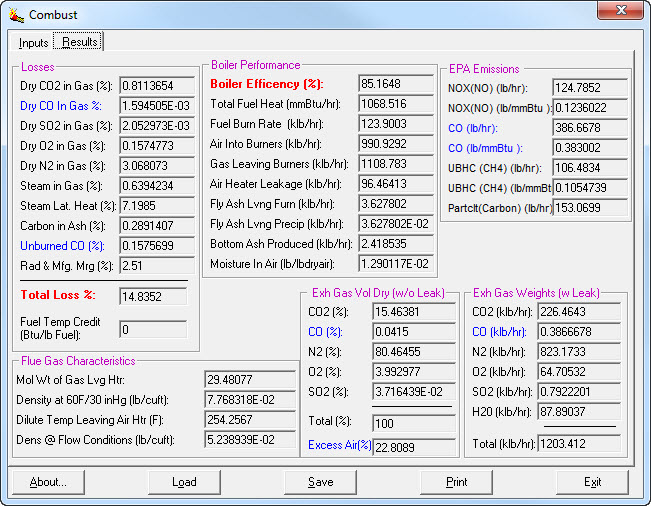This screenshot has height=506, width=651.
Task: Click the Unburned CO value field
Action: [157, 246]
